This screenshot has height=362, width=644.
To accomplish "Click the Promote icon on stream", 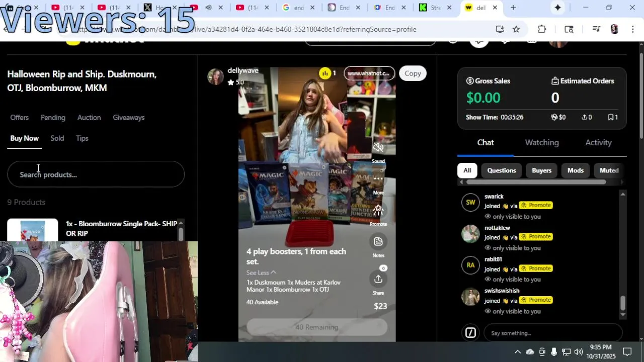I will coord(378,210).
